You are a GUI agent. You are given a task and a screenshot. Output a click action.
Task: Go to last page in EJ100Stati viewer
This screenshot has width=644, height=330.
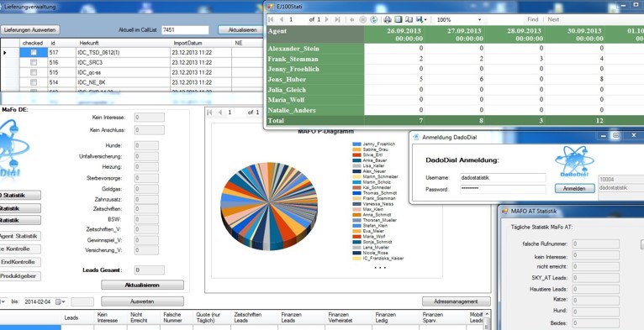point(337,19)
